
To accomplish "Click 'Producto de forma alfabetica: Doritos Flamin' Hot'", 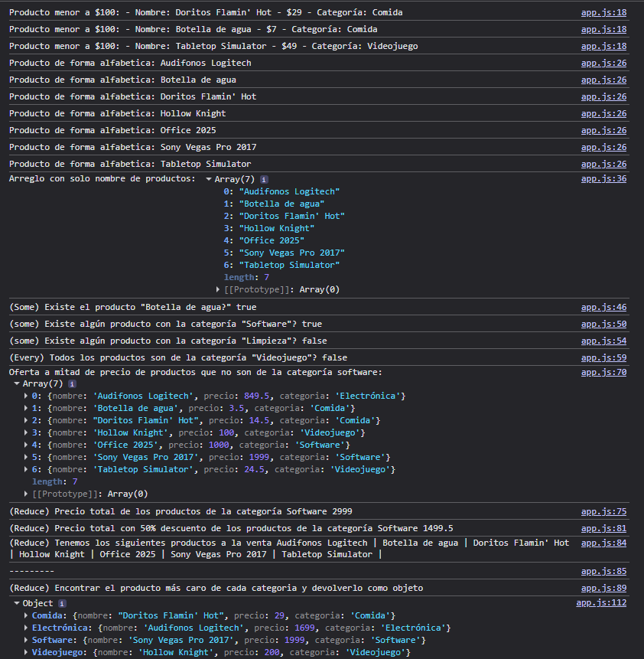I will pos(133,96).
